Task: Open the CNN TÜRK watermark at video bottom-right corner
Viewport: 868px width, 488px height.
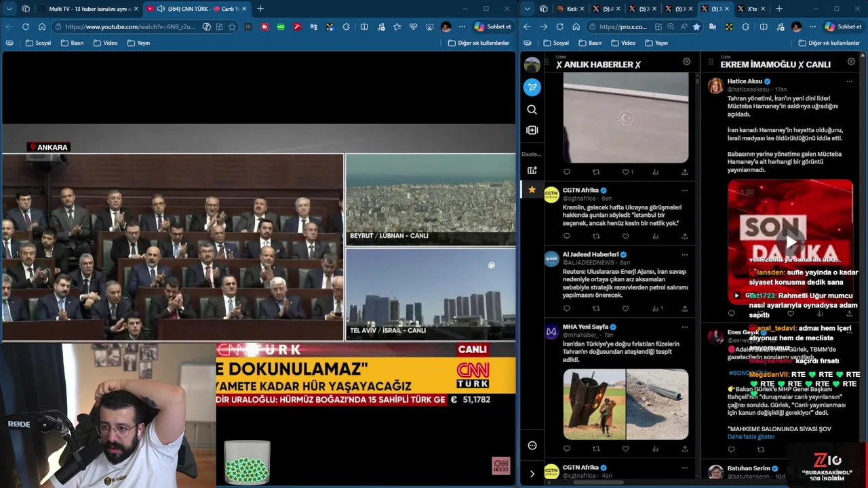Action: coord(500,466)
